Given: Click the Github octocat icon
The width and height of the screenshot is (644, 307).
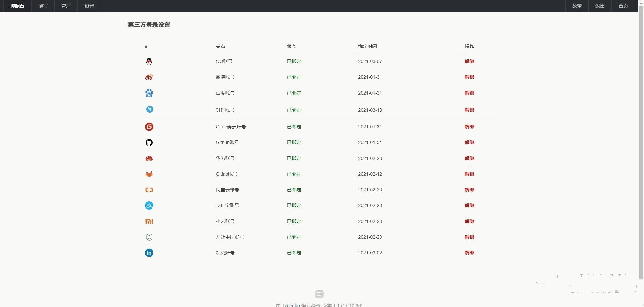Looking at the screenshot, I should pyautogui.click(x=149, y=143).
